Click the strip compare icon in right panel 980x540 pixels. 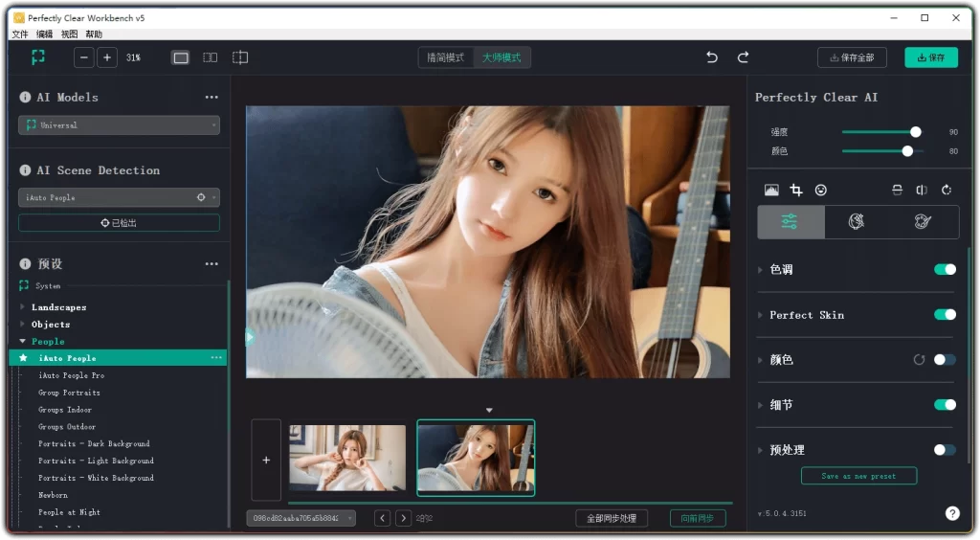pos(897,190)
